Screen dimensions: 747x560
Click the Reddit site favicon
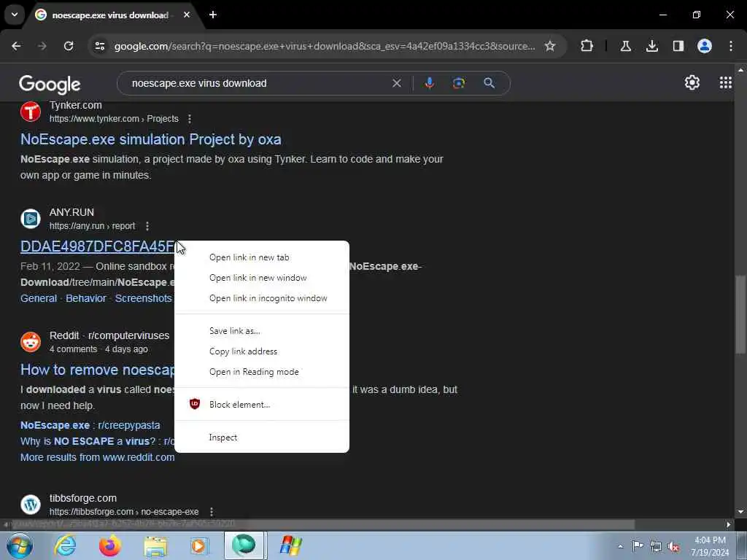tap(31, 342)
